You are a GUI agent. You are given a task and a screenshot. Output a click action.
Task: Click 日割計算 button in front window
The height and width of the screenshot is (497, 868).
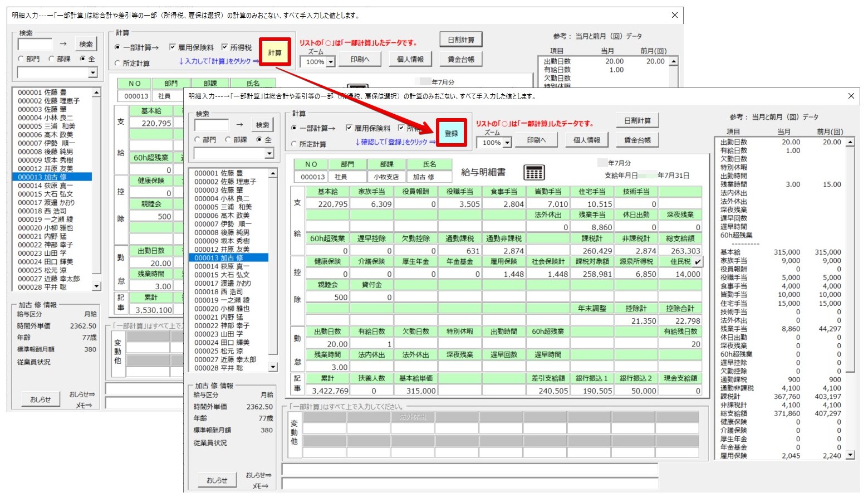pos(637,120)
